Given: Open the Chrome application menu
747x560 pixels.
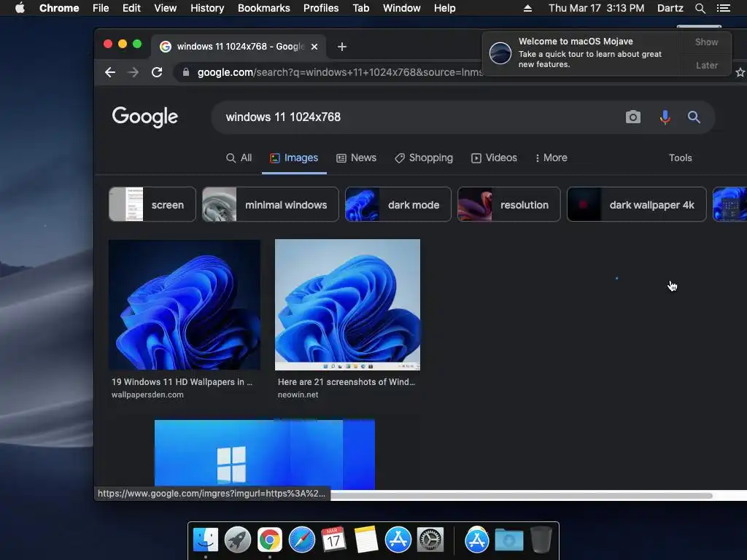Looking at the screenshot, I should (x=59, y=8).
